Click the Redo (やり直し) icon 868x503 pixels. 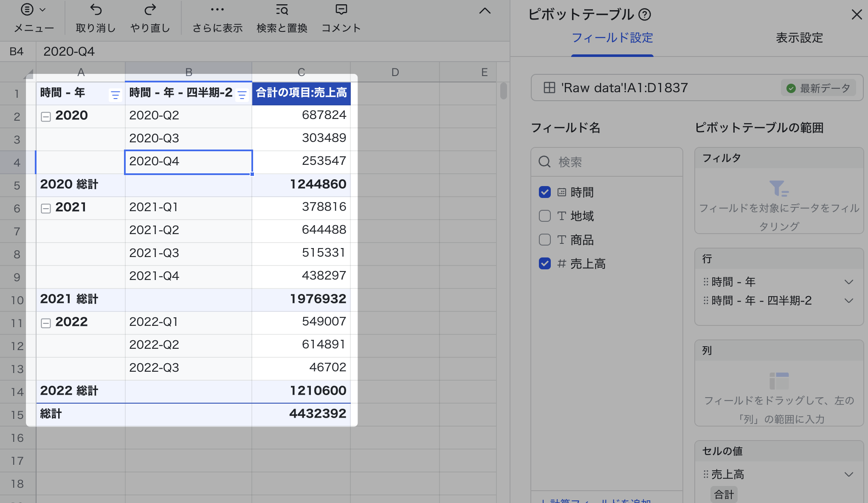click(x=150, y=10)
